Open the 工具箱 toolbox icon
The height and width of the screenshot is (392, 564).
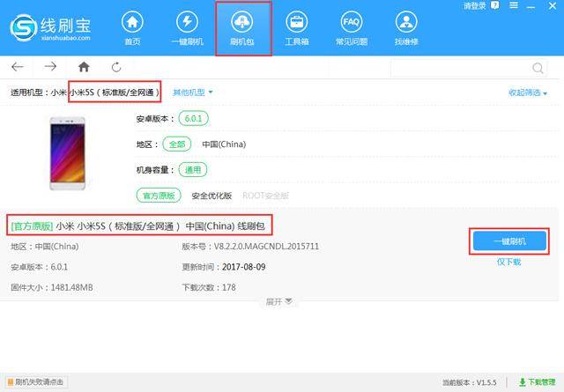(297, 22)
